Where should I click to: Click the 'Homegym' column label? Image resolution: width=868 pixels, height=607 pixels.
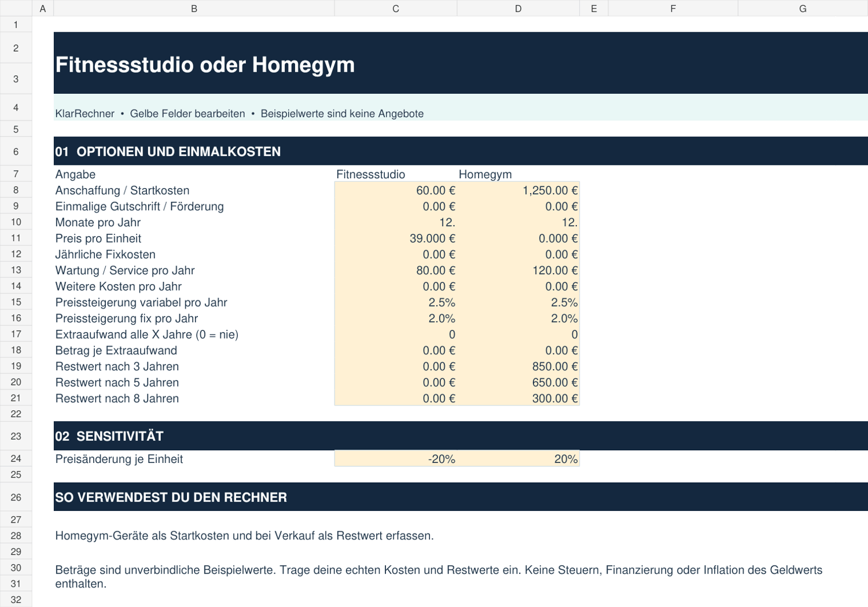[485, 174]
